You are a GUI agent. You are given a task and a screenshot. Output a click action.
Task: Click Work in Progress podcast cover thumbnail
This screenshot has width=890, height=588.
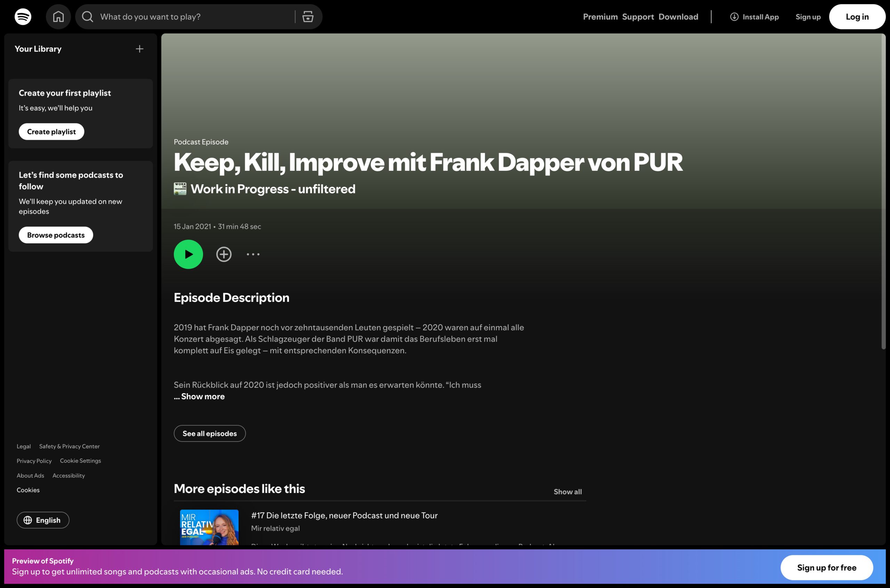tap(180, 188)
